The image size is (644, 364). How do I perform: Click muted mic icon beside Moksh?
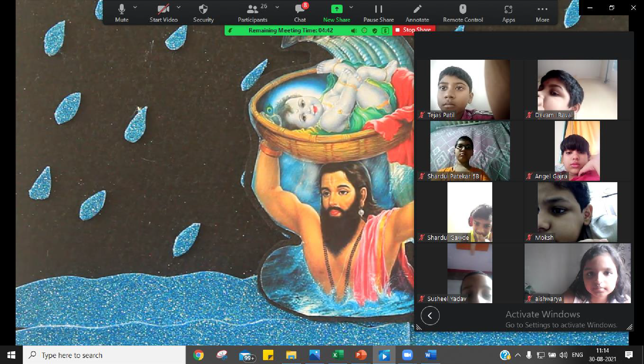pyautogui.click(x=530, y=237)
